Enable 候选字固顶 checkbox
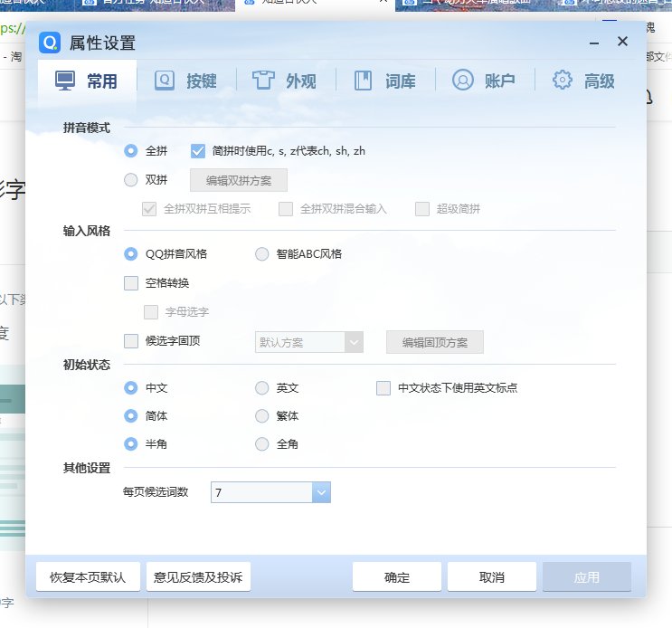 click(131, 341)
